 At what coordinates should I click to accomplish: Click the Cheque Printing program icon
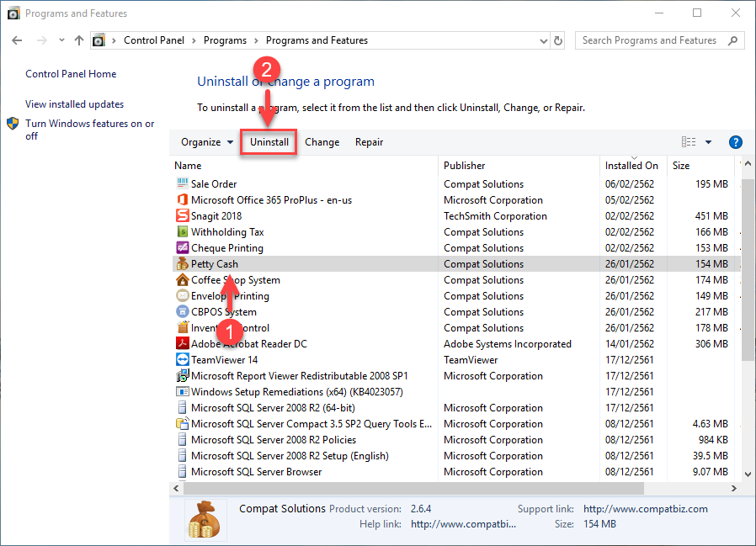coord(182,247)
